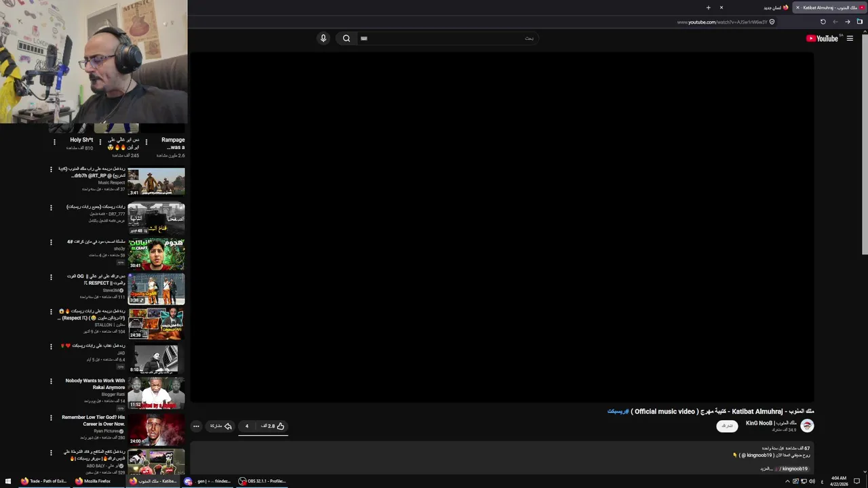Open options for Music Respect video

click(x=51, y=169)
